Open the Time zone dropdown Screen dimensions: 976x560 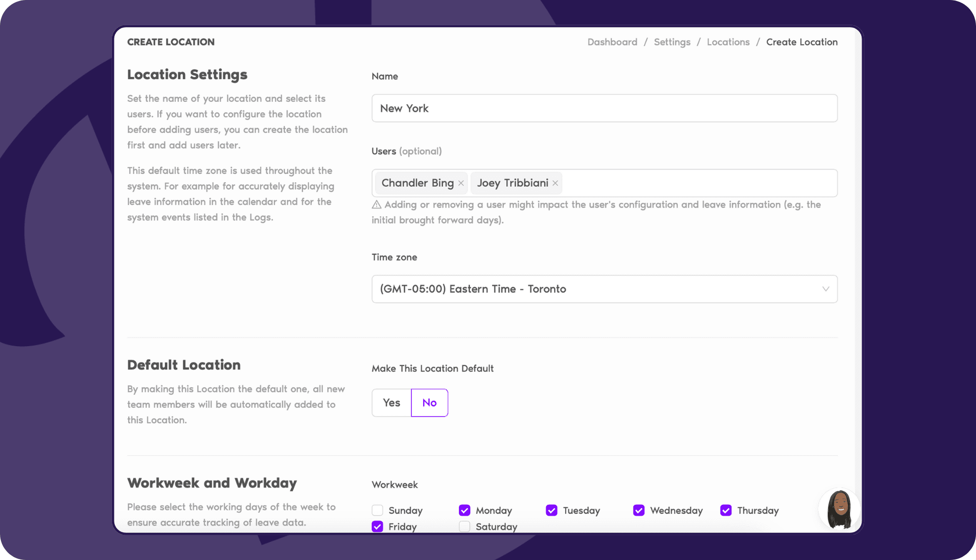pos(604,289)
